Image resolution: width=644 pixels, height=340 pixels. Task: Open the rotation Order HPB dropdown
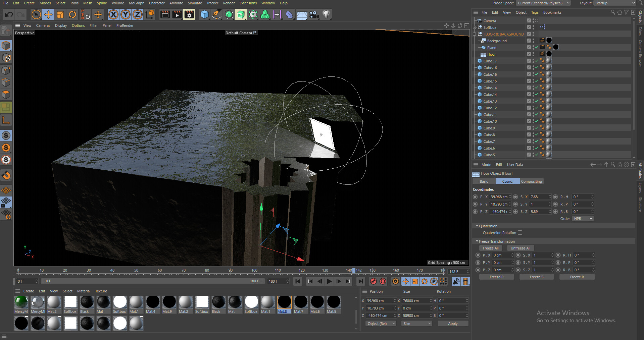tap(583, 219)
